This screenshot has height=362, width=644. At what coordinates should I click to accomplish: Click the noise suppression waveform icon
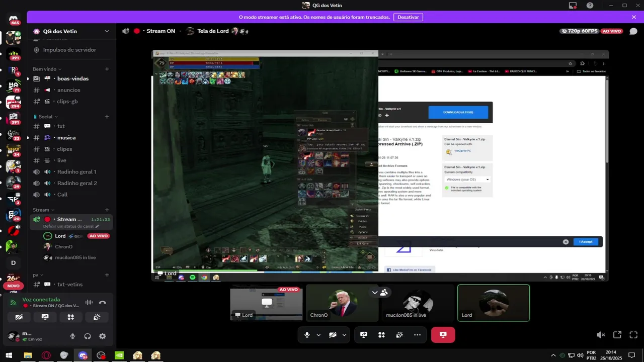point(89,302)
